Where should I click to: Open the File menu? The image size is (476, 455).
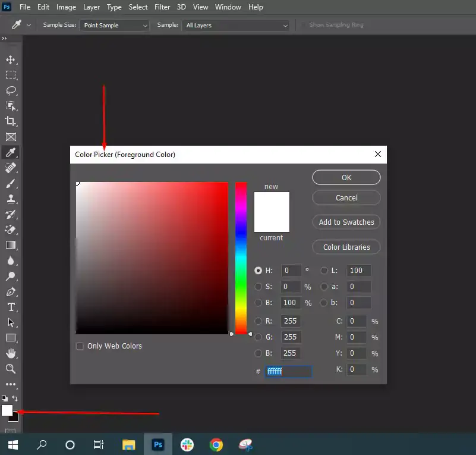coord(24,7)
